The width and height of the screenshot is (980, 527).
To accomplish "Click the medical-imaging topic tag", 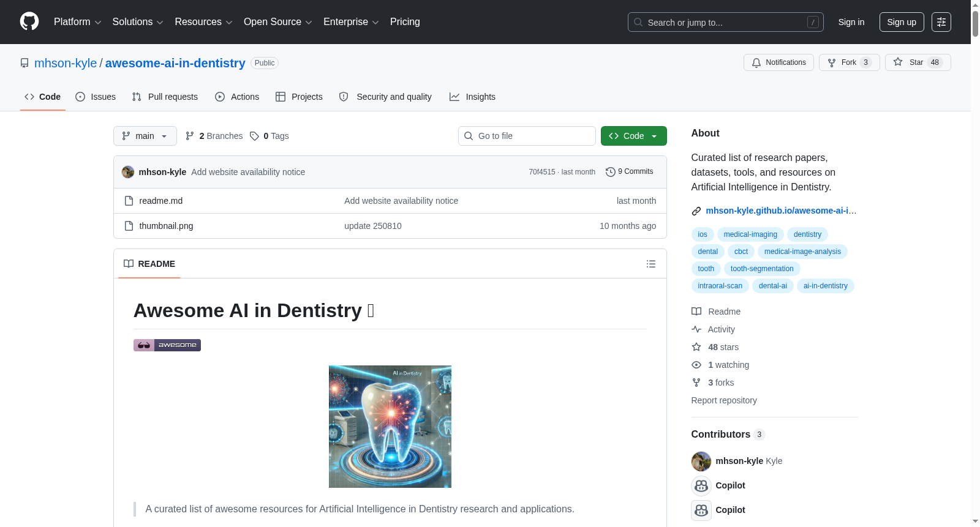I will [x=750, y=234].
